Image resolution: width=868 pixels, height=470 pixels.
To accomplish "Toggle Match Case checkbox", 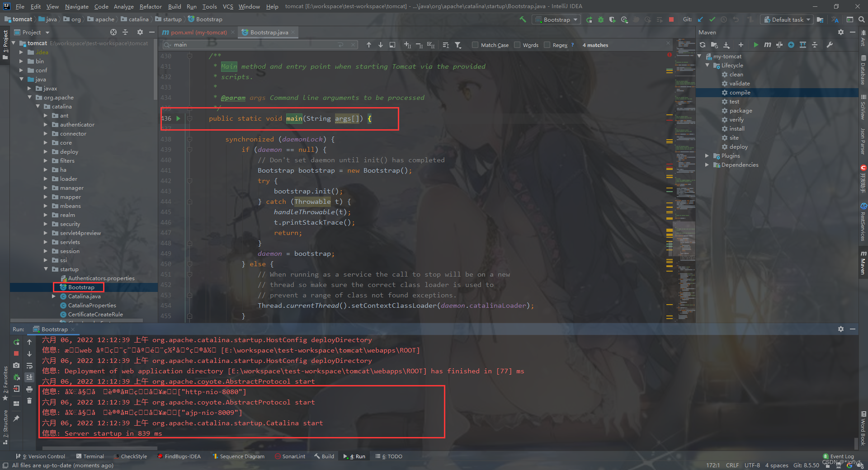I will click(x=475, y=45).
